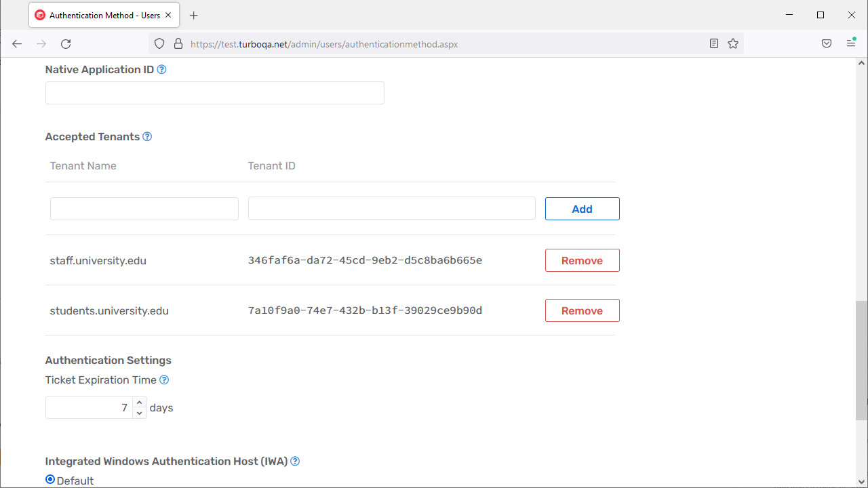Decrease ticket expiration days with down arrow

[140, 413]
